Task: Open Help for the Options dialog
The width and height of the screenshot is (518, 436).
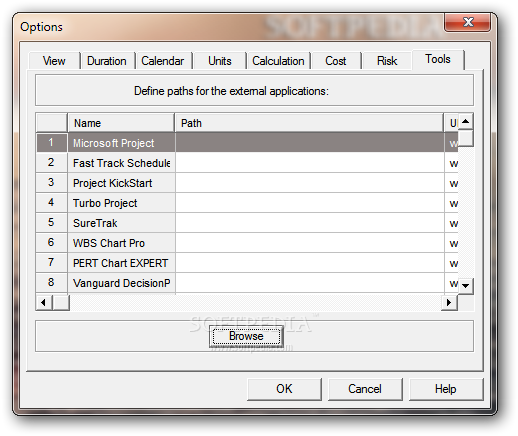Action: click(446, 389)
